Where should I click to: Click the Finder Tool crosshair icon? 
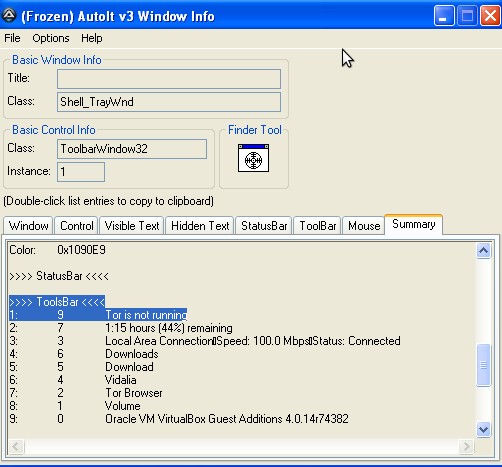point(253,158)
